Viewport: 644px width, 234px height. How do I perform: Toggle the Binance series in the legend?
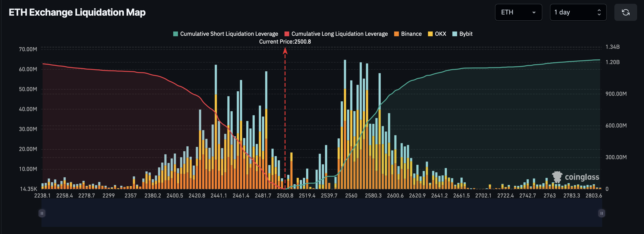click(411, 33)
